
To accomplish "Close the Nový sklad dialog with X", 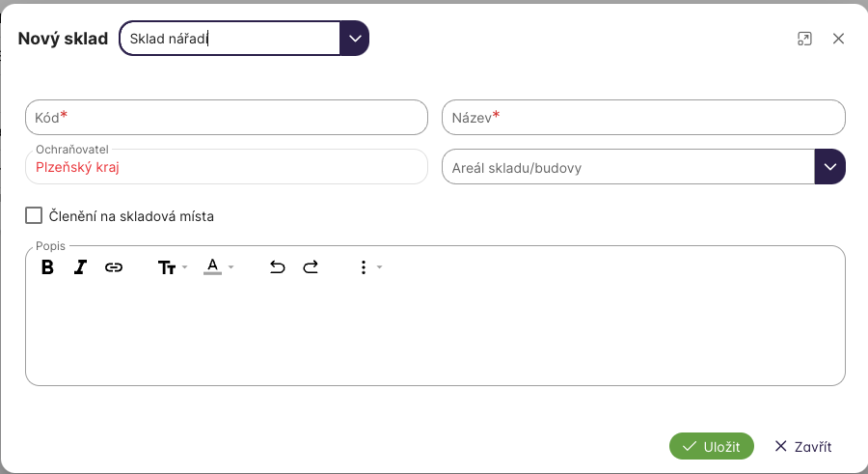I will click(838, 39).
